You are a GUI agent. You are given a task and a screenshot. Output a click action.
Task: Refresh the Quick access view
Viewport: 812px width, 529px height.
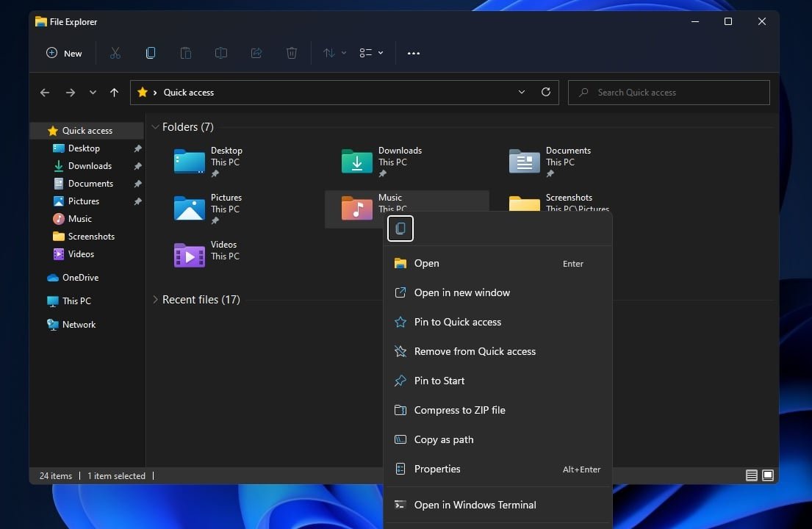545,93
